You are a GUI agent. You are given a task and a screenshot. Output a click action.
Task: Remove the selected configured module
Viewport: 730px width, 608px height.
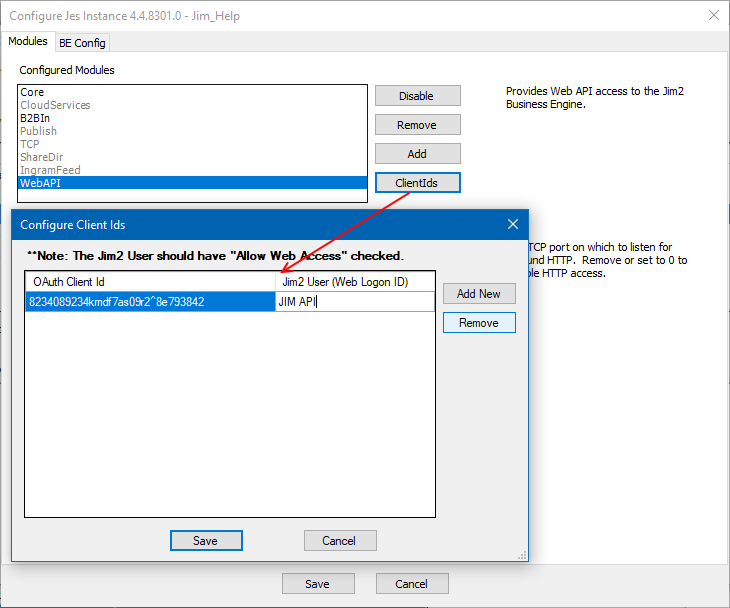pyautogui.click(x=418, y=125)
